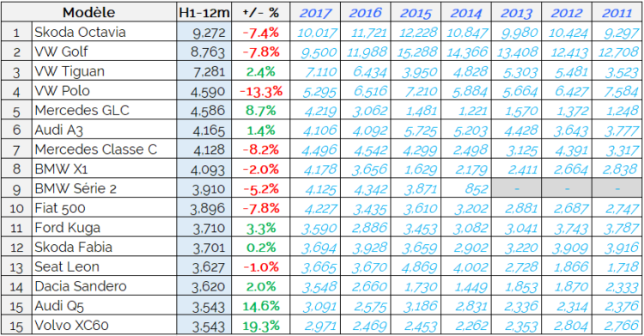Click rank number 7 cell

click(x=16, y=150)
